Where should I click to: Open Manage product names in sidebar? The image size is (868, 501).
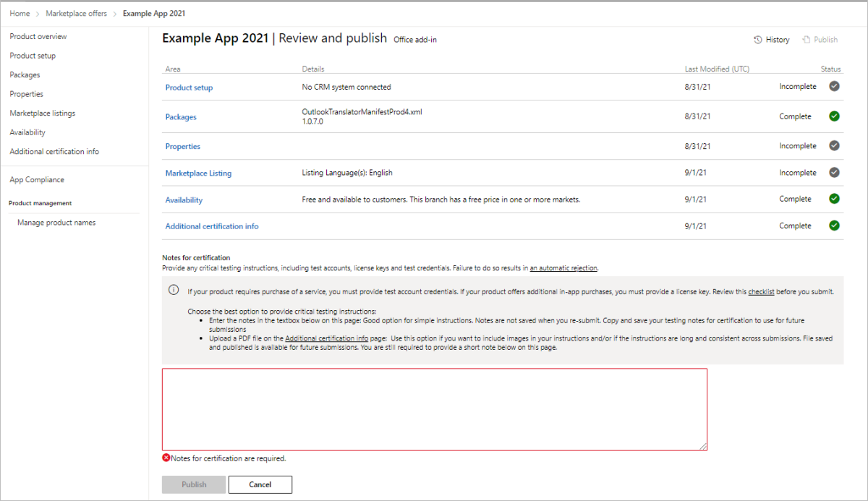(56, 223)
